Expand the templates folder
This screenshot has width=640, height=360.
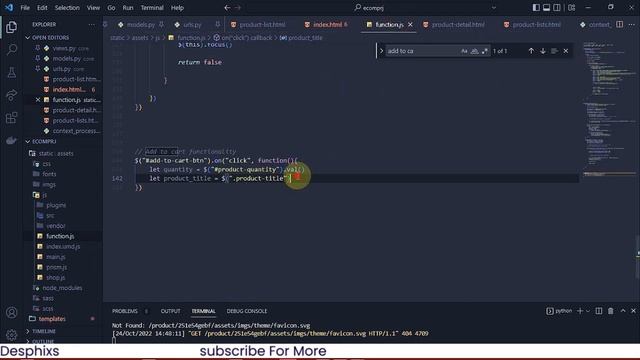(52, 318)
